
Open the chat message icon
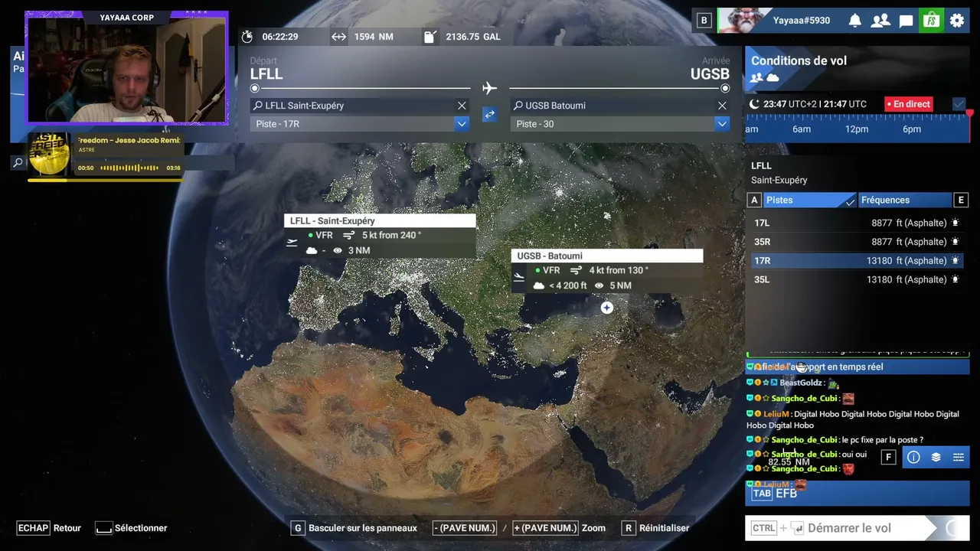pos(906,21)
